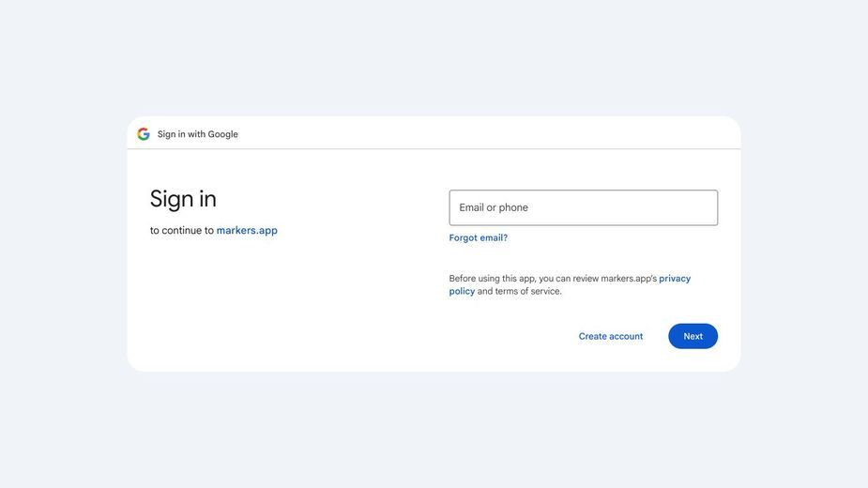
Task: Click the "Next" label inside the blue pill
Action: (693, 336)
